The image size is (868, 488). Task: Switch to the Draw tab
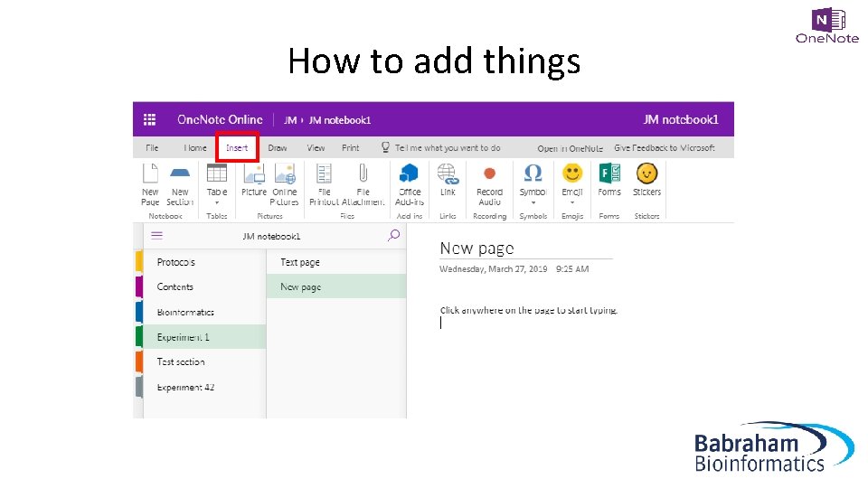278,147
